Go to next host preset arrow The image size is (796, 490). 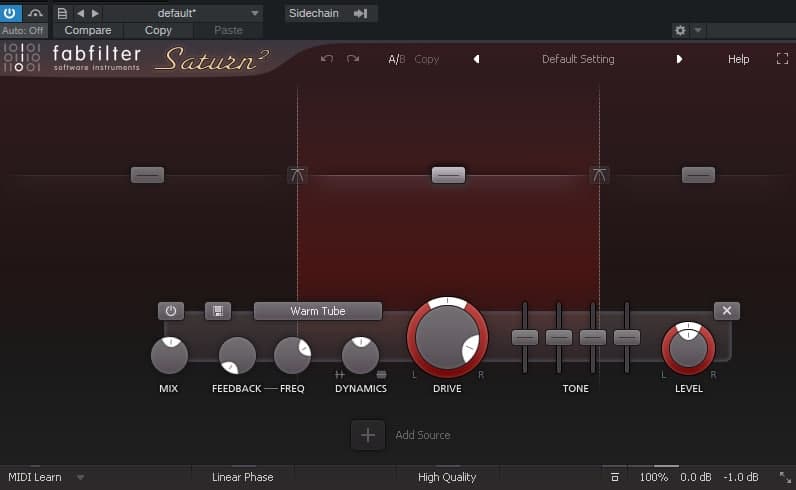point(95,14)
